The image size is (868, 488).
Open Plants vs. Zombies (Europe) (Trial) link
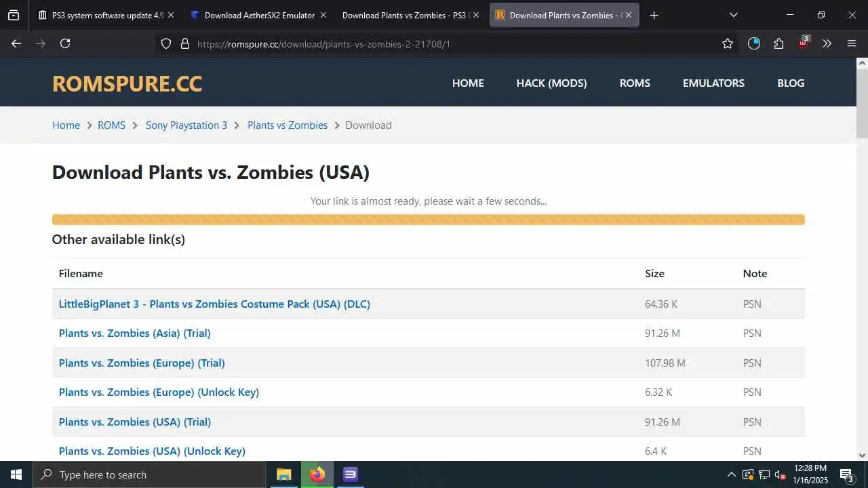tap(142, 363)
